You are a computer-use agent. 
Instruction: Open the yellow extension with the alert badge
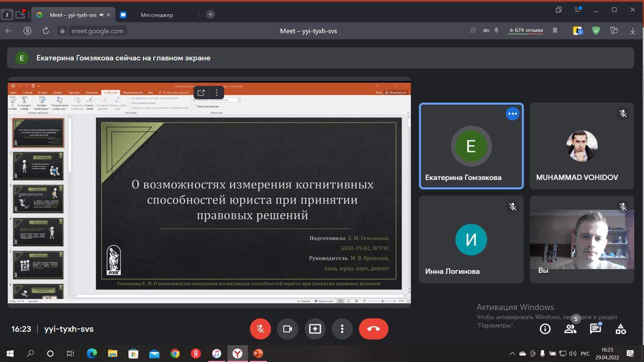(578, 31)
